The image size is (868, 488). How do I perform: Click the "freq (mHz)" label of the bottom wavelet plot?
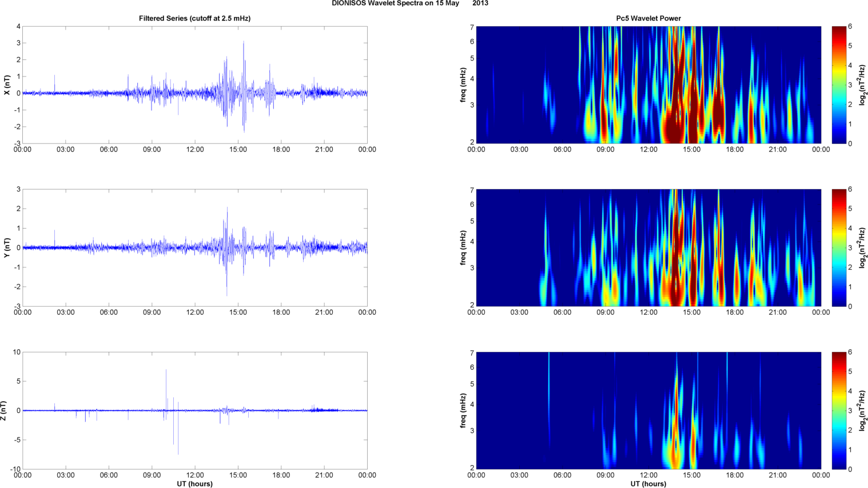point(463,411)
